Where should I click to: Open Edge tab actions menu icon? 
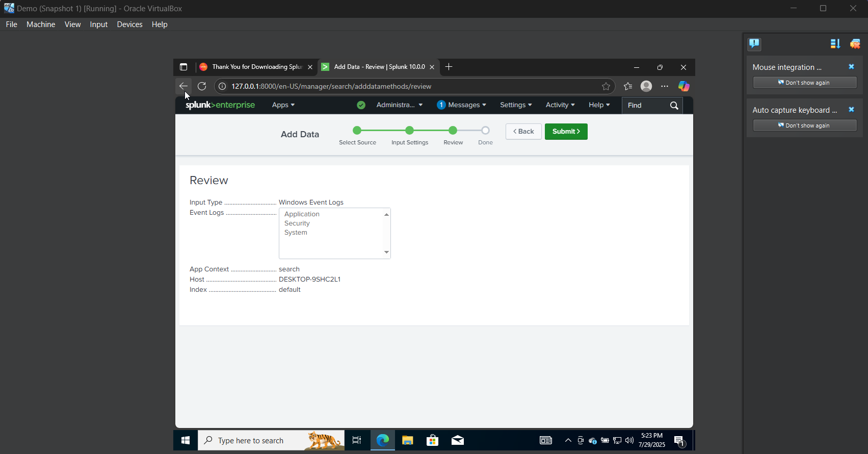click(183, 67)
